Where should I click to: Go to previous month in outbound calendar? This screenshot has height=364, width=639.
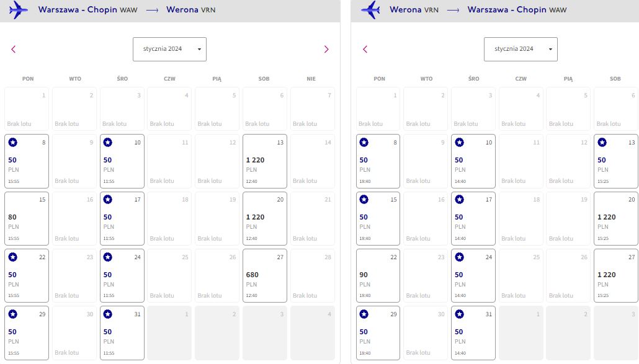click(x=14, y=49)
